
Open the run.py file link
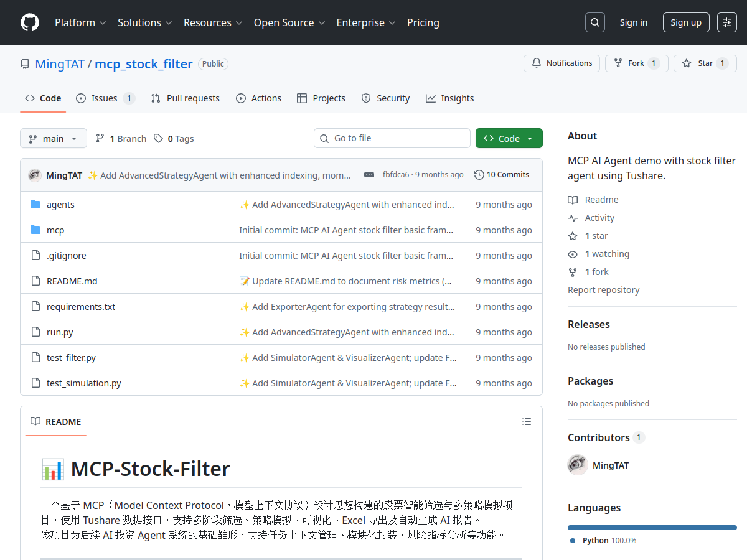tap(60, 332)
